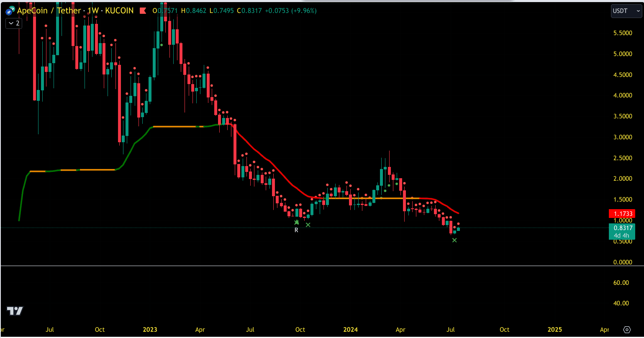Expand the indicator legend showing 2
The image size is (644, 338).
(13, 23)
